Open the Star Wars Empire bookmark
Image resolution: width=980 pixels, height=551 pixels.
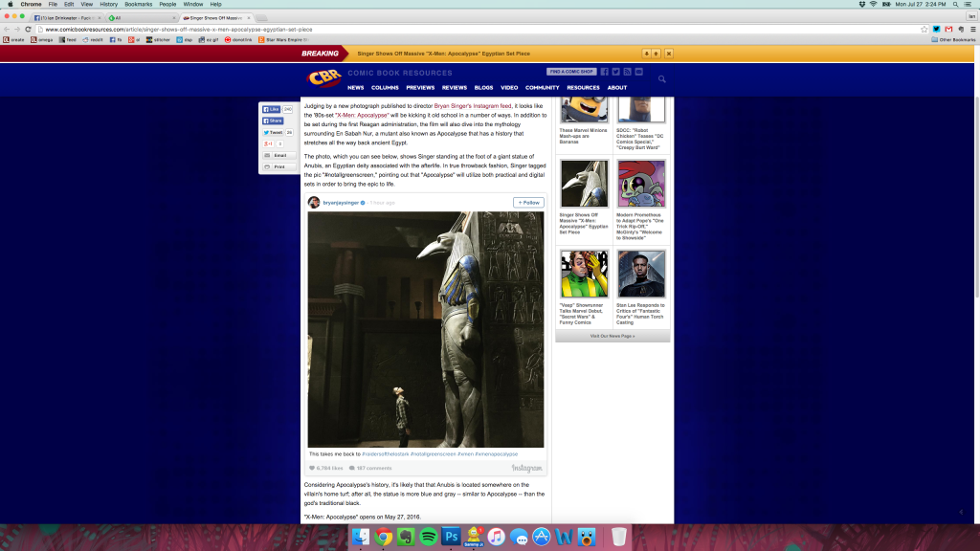point(283,39)
